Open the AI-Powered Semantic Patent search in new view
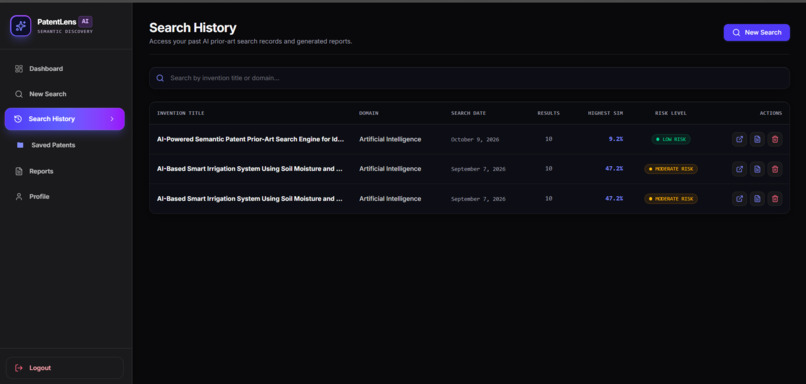Viewport: 806px width, 384px height. coord(739,139)
